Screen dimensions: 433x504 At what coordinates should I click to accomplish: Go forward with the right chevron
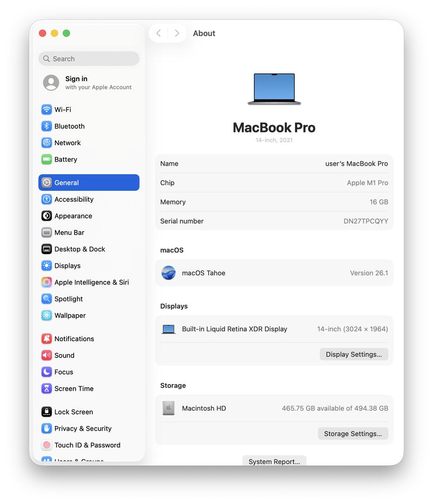coord(177,33)
